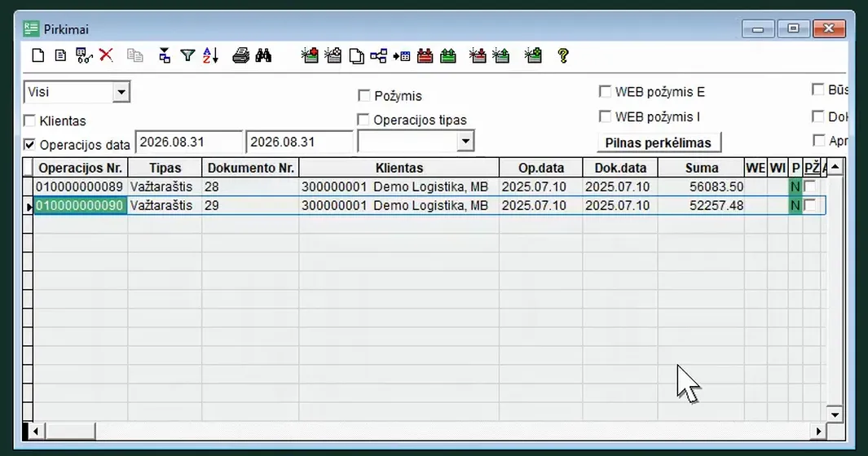This screenshot has height=456, width=868.
Task: Enable the Požymis checkbox
Action: tap(364, 96)
